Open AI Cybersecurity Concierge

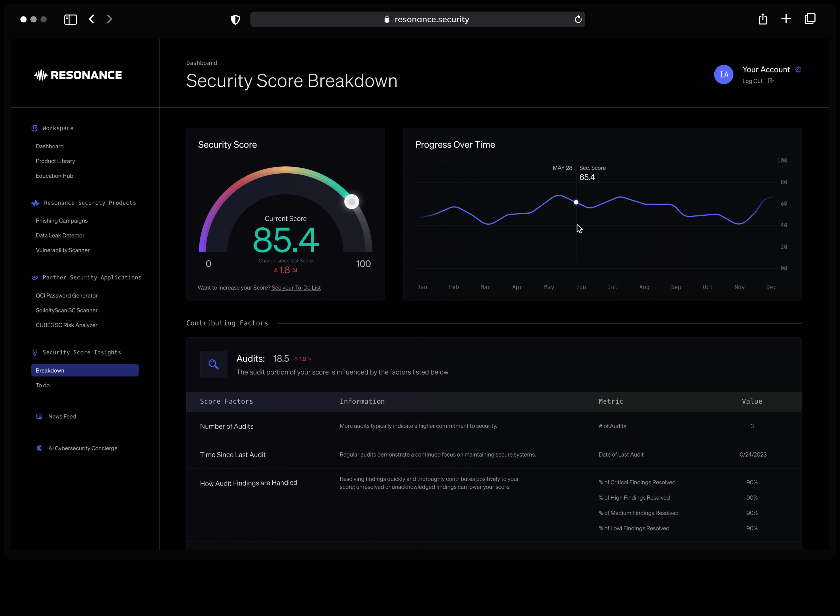point(82,448)
